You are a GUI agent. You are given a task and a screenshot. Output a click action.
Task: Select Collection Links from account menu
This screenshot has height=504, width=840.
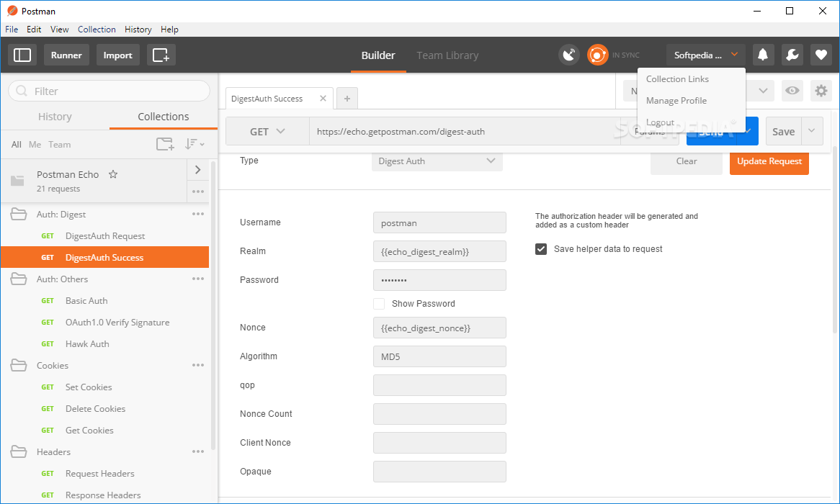[x=677, y=78]
